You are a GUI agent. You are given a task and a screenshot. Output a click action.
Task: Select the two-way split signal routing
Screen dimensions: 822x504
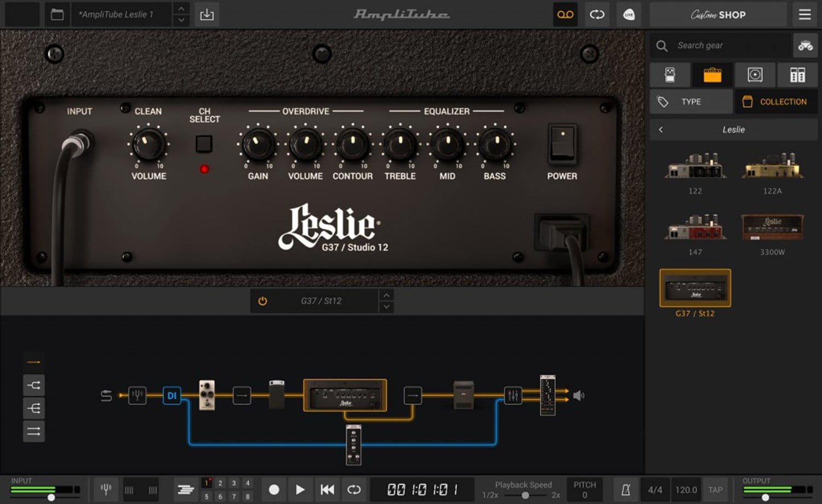33,385
